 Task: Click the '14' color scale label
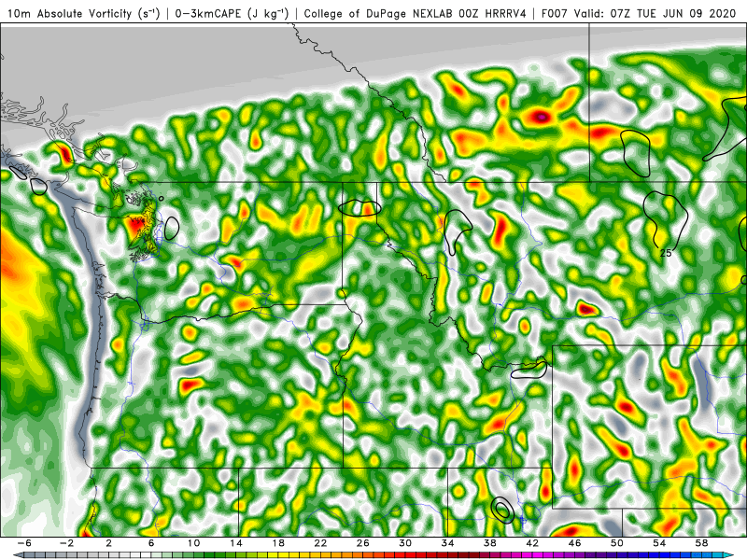[236, 543]
